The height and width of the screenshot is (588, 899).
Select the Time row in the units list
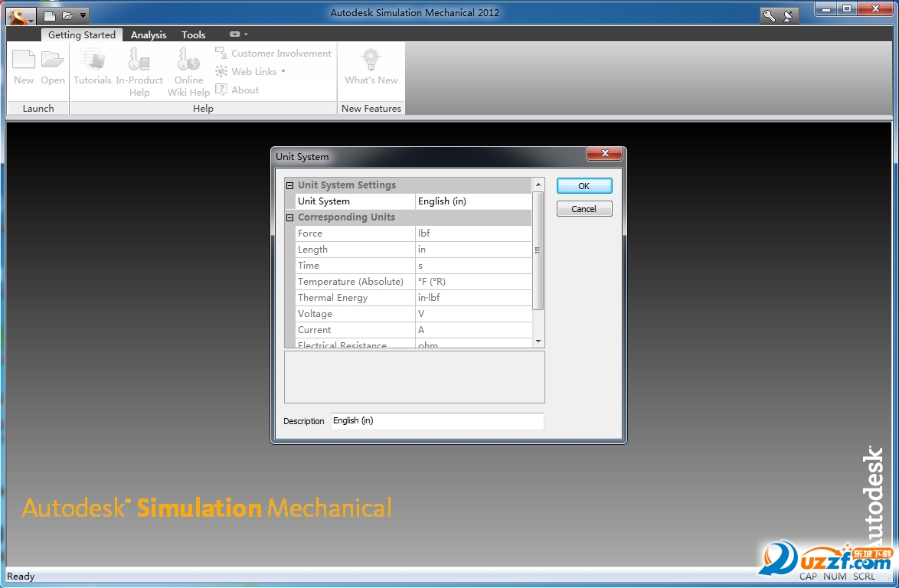(414, 266)
